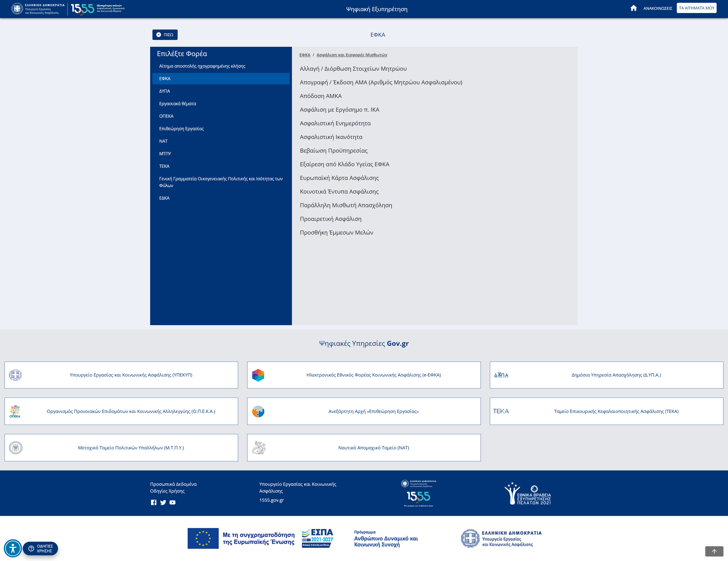Click 1555.gov.gr footer link
Image resolution: width=728 pixels, height=561 pixels.
(x=271, y=500)
